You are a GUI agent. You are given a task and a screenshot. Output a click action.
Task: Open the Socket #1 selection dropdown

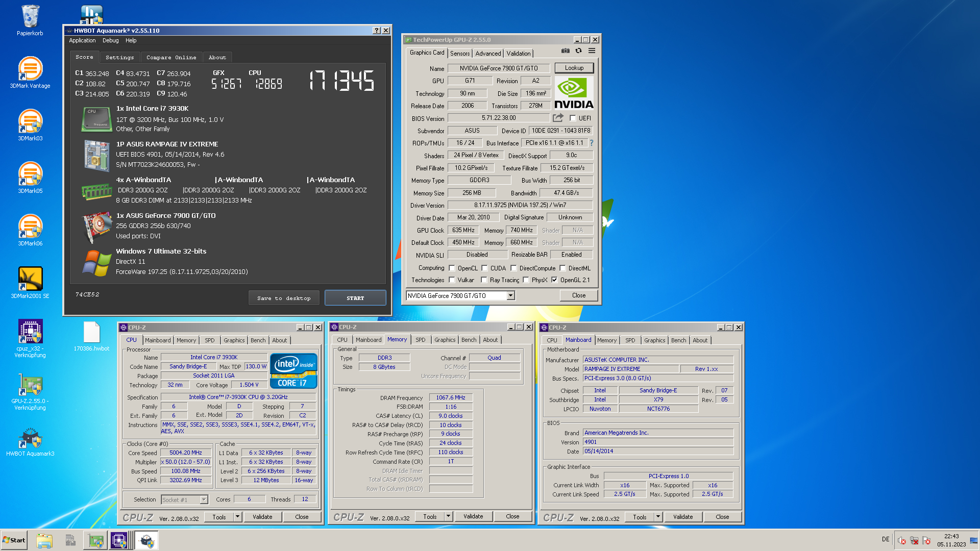click(204, 500)
